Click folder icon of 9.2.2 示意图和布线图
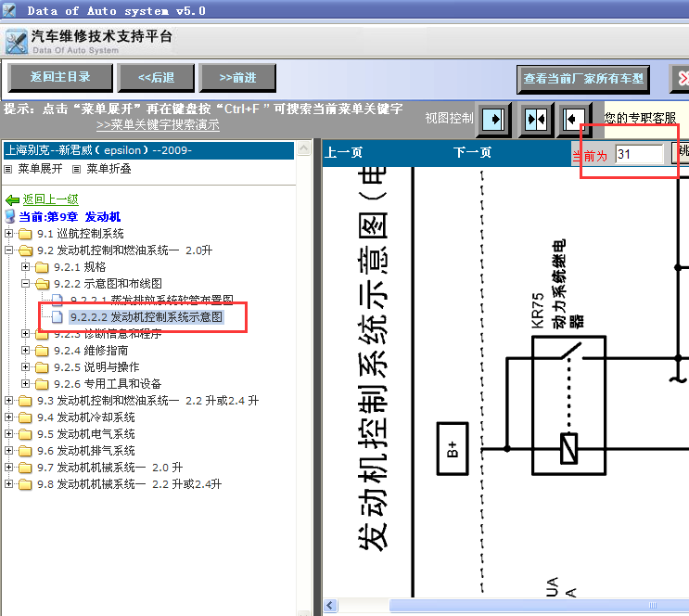689x616 pixels. (x=42, y=284)
